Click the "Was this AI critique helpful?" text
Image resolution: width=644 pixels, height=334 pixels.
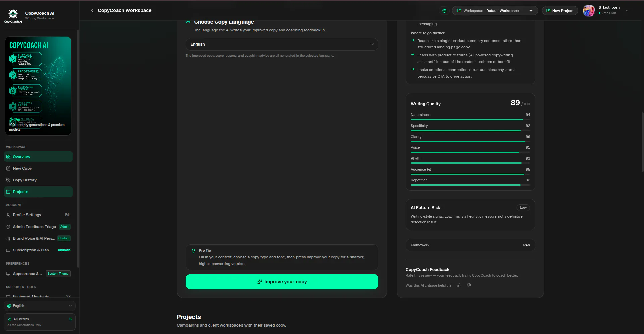click(x=428, y=286)
